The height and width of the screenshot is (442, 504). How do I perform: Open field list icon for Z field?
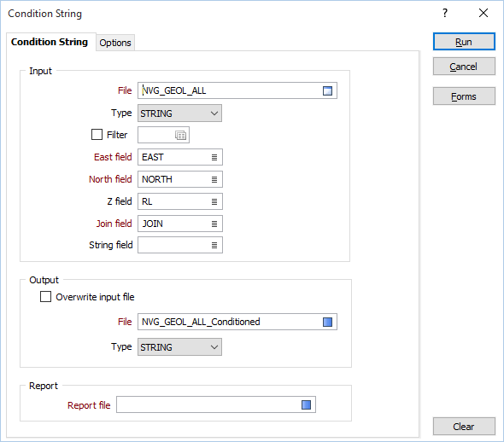[x=214, y=201]
